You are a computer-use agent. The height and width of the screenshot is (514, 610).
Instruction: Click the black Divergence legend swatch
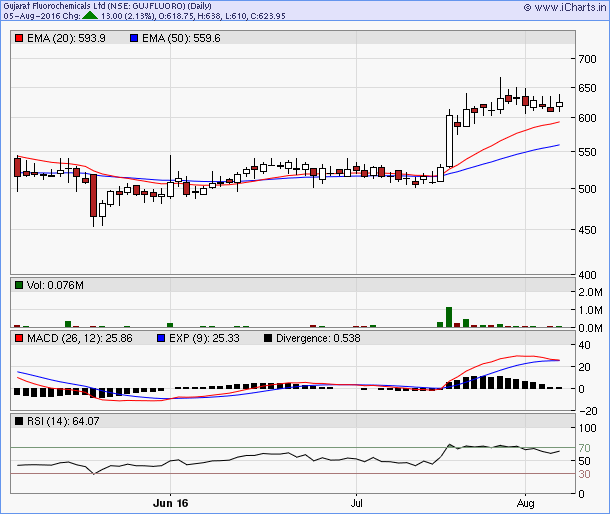pyautogui.click(x=268, y=338)
